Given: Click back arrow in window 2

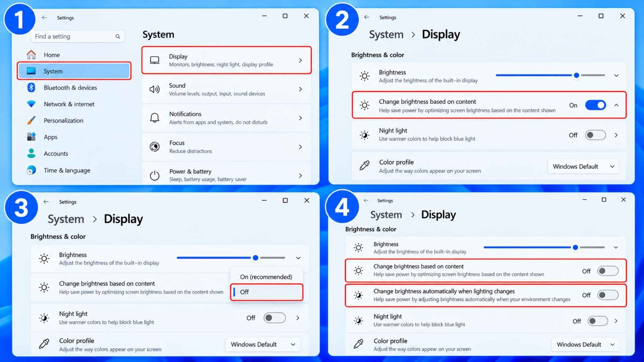Looking at the screenshot, I should [x=367, y=17].
